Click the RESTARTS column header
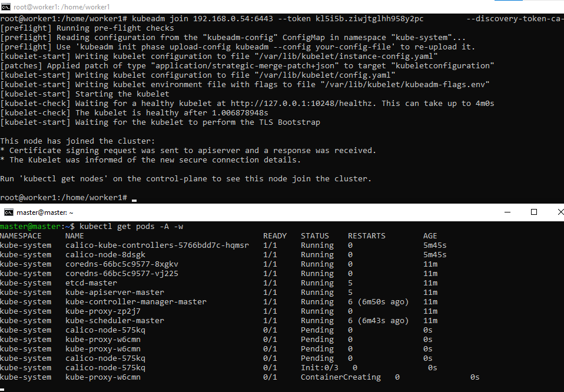 pos(367,236)
